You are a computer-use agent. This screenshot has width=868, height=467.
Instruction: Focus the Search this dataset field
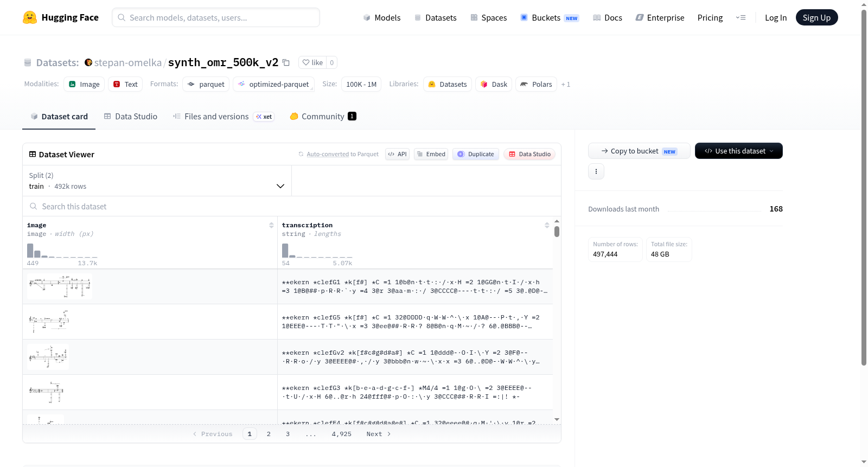click(292, 206)
